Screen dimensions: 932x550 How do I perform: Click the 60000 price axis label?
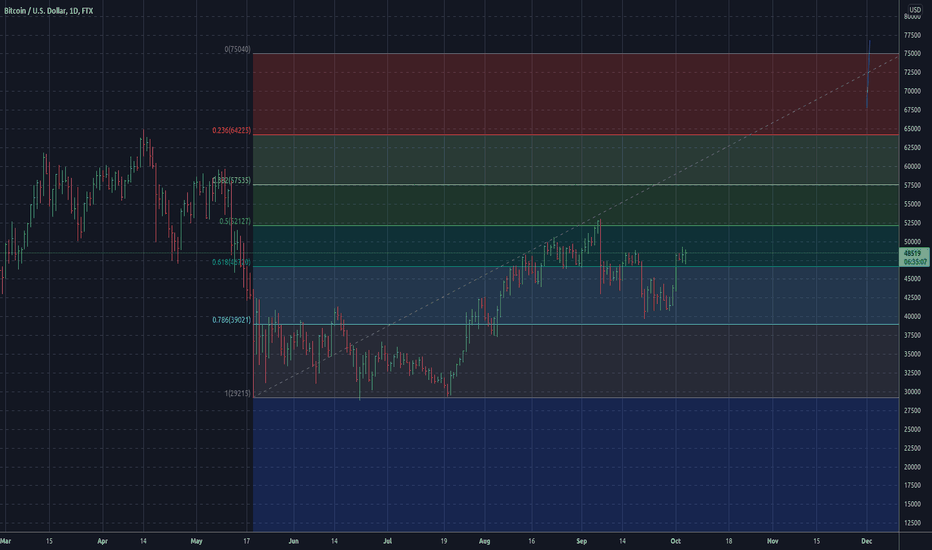pos(912,166)
